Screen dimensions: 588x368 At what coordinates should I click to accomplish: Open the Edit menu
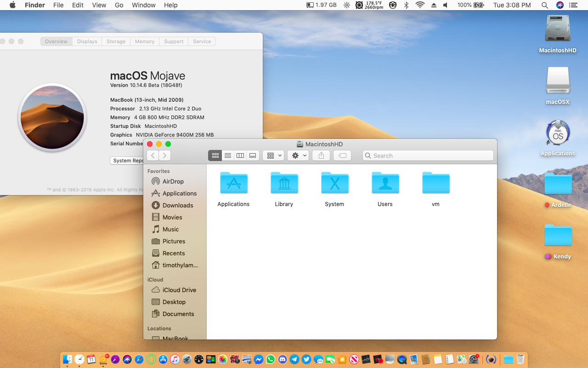(78, 5)
